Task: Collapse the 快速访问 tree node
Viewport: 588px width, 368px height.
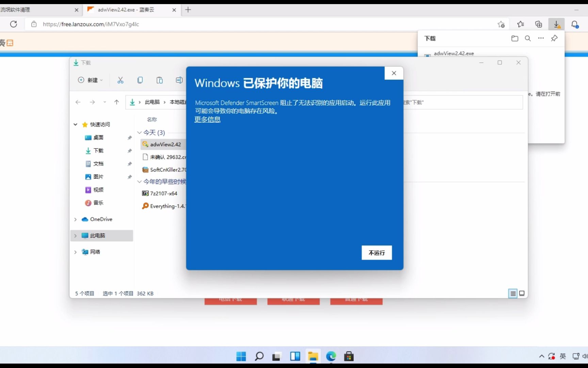Action: [x=76, y=124]
